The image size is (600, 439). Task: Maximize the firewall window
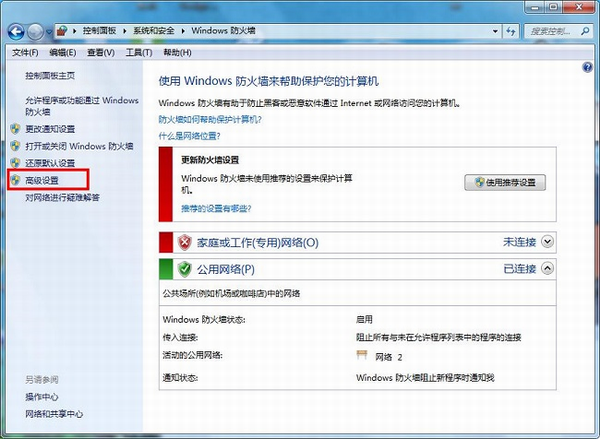click(553, 7)
